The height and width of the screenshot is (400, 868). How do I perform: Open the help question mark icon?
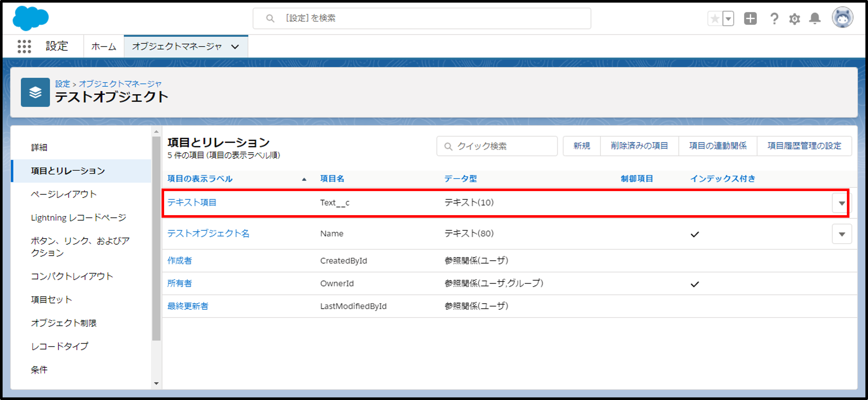pyautogui.click(x=774, y=19)
